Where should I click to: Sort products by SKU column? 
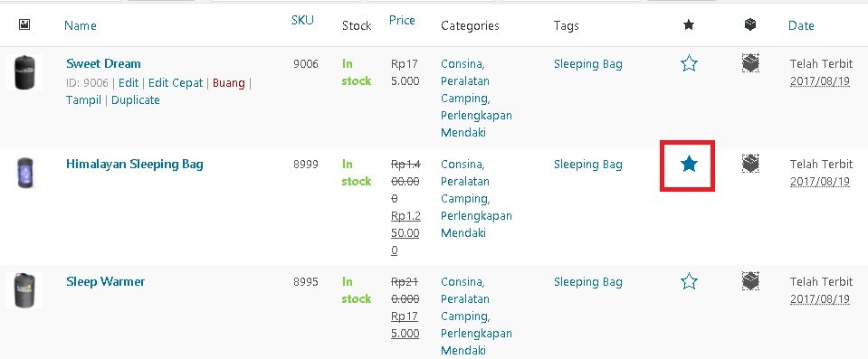coord(302,21)
